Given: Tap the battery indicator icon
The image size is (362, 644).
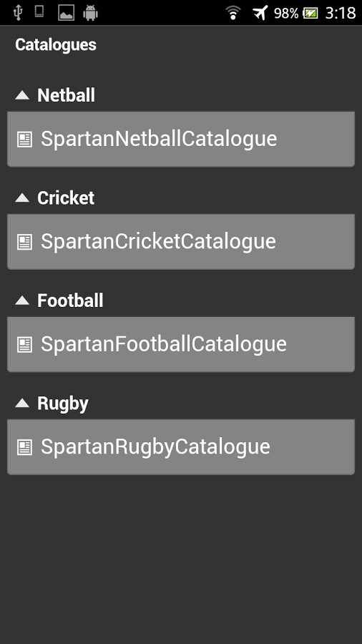Looking at the screenshot, I should pos(310,13).
